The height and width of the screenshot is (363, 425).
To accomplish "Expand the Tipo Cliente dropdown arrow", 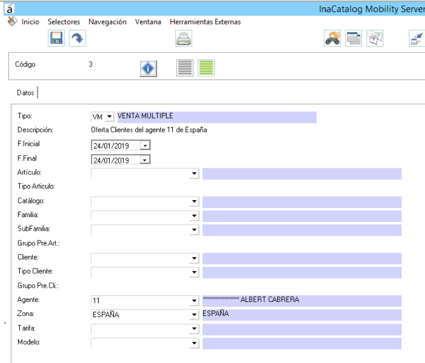I will point(194,272).
